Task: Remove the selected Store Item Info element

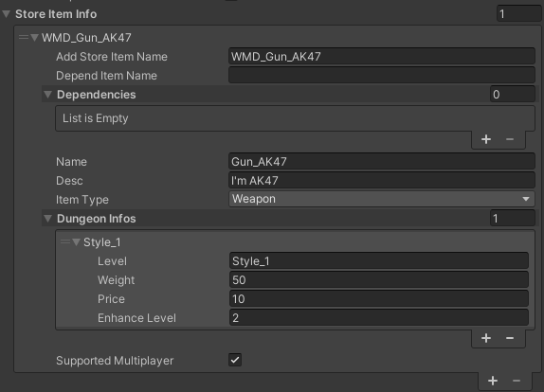Action: (517, 381)
